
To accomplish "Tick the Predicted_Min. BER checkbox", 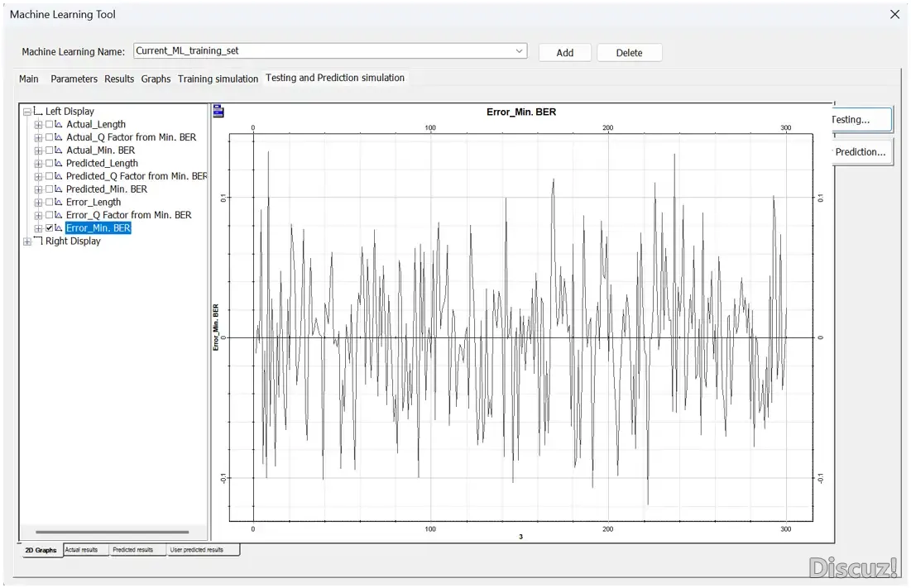I will [50, 189].
